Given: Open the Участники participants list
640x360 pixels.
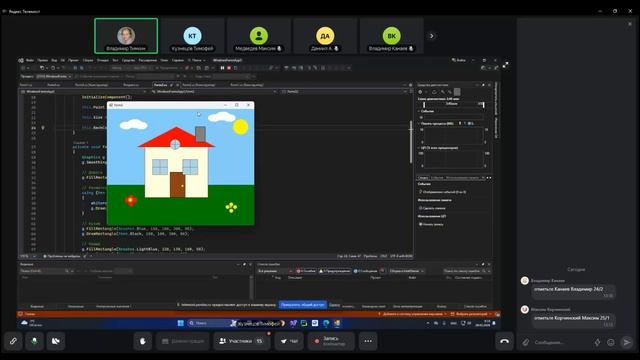Looking at the screenshot, I should pos(241,341).
